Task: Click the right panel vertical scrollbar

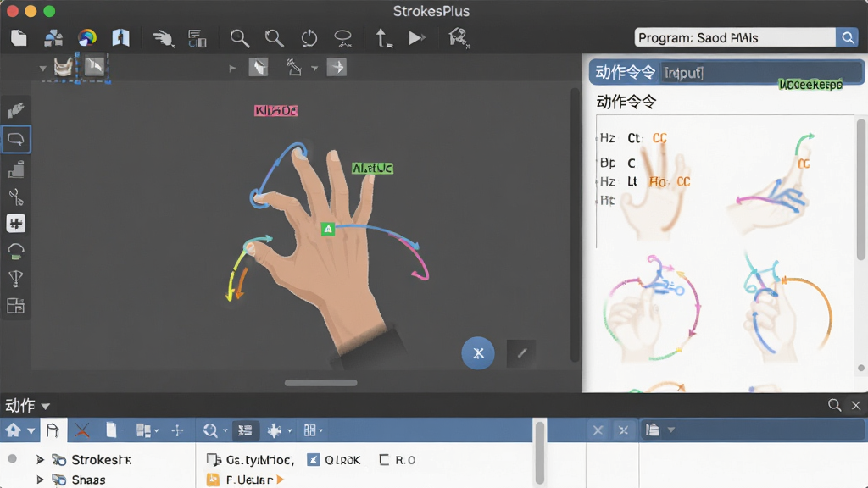Action: coord(861,189)
